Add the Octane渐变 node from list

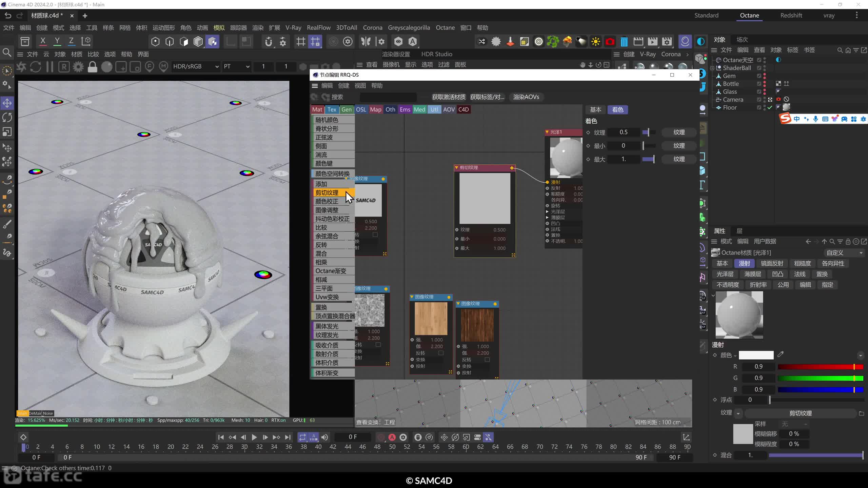pos(333,271)
